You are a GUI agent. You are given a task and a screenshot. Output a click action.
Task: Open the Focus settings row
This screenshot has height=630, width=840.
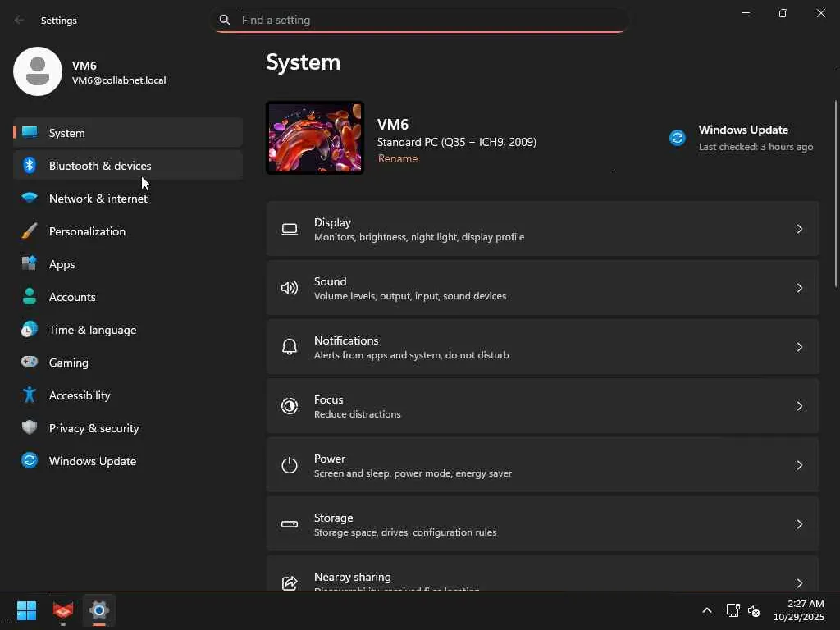point(541,406)
